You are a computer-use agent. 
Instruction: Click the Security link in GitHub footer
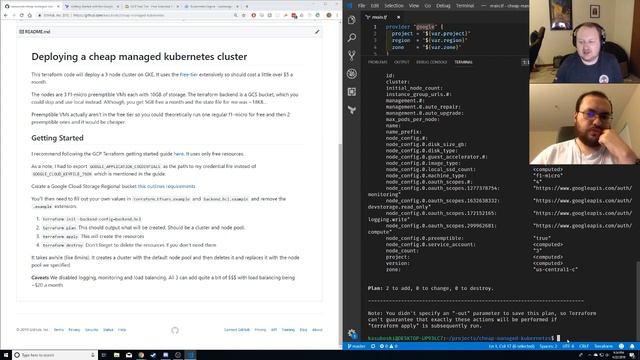[x=91, y=330]
